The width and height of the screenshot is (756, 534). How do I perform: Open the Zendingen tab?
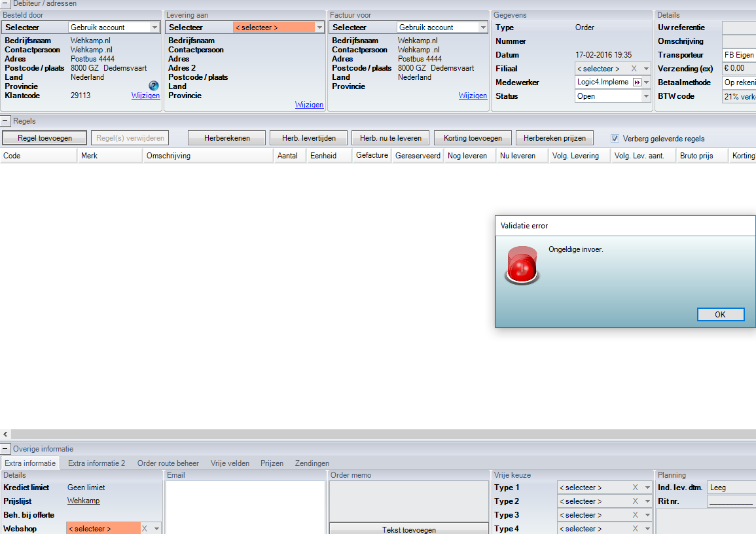(312, 463)
